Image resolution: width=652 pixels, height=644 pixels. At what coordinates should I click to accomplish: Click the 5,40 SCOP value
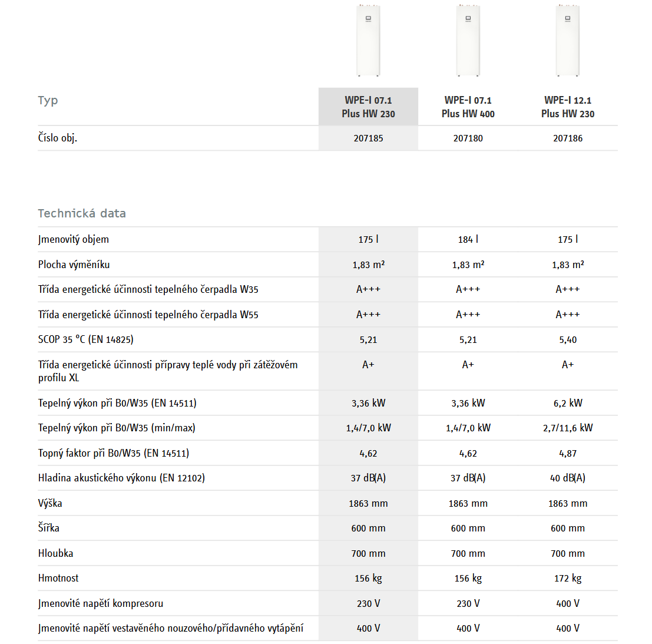(568, 340)
